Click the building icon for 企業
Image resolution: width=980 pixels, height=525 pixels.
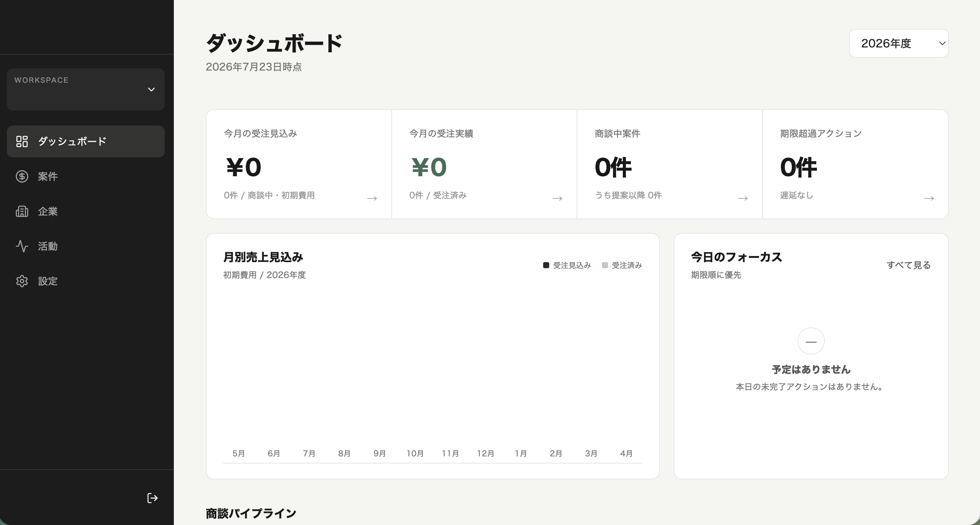[x=22, y=211]
